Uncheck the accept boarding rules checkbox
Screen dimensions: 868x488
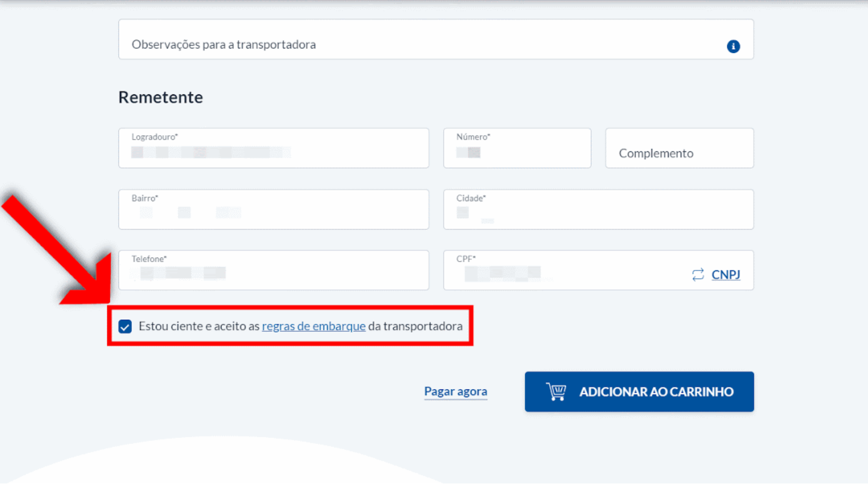(125, 326)
